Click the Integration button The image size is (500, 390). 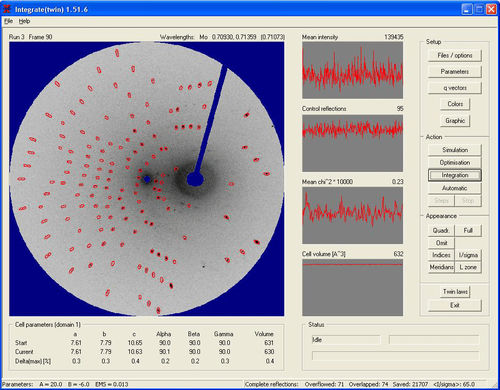[455, 175]
